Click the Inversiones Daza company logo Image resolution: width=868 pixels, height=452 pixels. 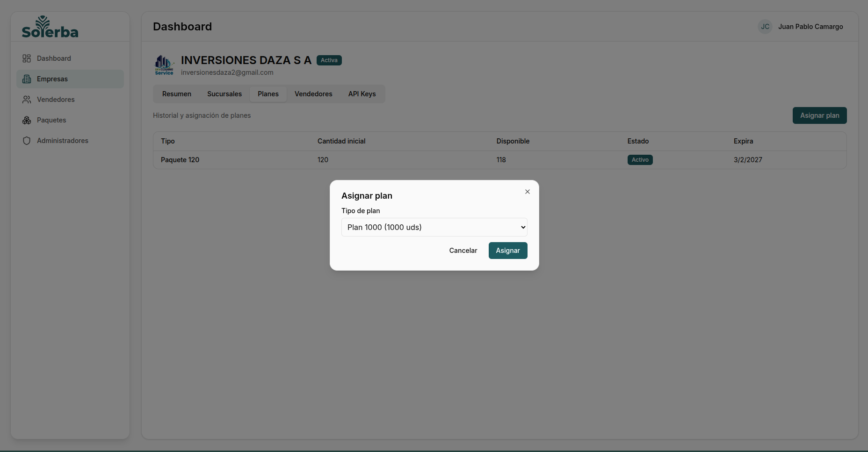(164, 65)
